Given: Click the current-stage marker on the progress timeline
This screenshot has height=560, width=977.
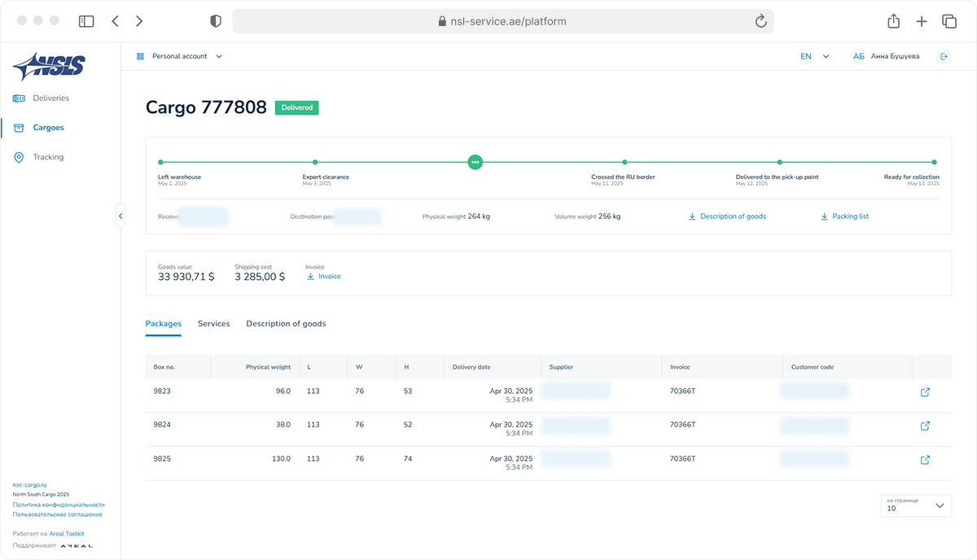Looking at the screenshot, I should [475, 162].
